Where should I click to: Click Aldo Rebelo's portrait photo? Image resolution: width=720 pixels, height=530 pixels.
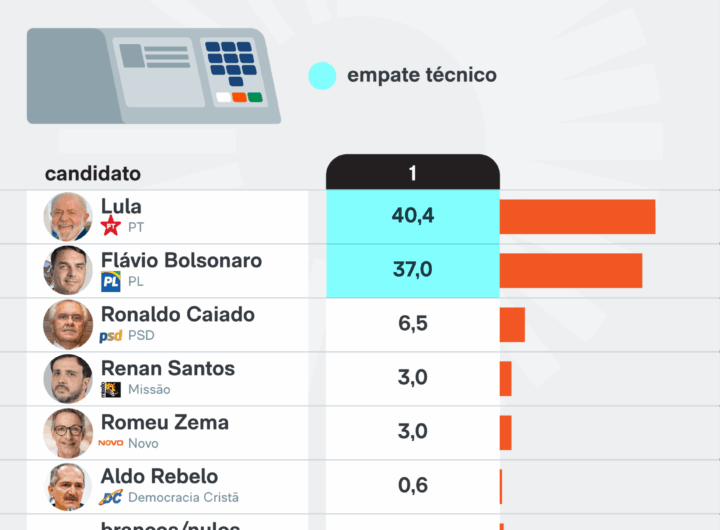[x=68, y=486]
